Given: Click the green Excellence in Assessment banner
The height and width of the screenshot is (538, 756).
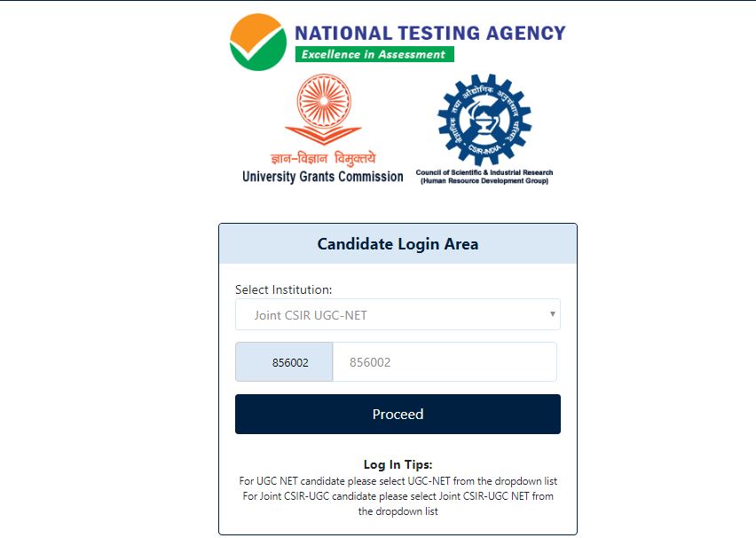Looking at the screenshot, I should tap(374, 54).
